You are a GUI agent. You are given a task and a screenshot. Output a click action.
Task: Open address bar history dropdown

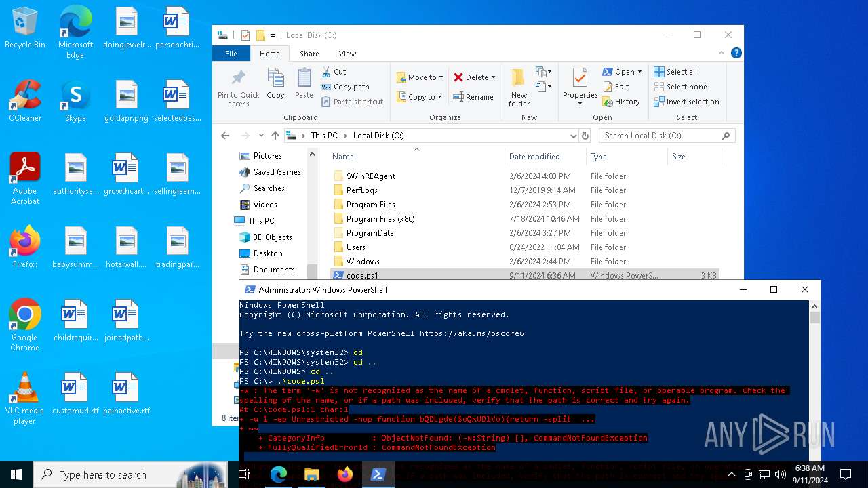(574, 136)
